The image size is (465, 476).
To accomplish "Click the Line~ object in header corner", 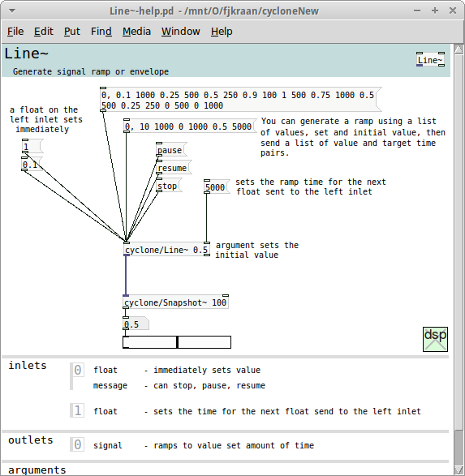I will tap(430, 60).
